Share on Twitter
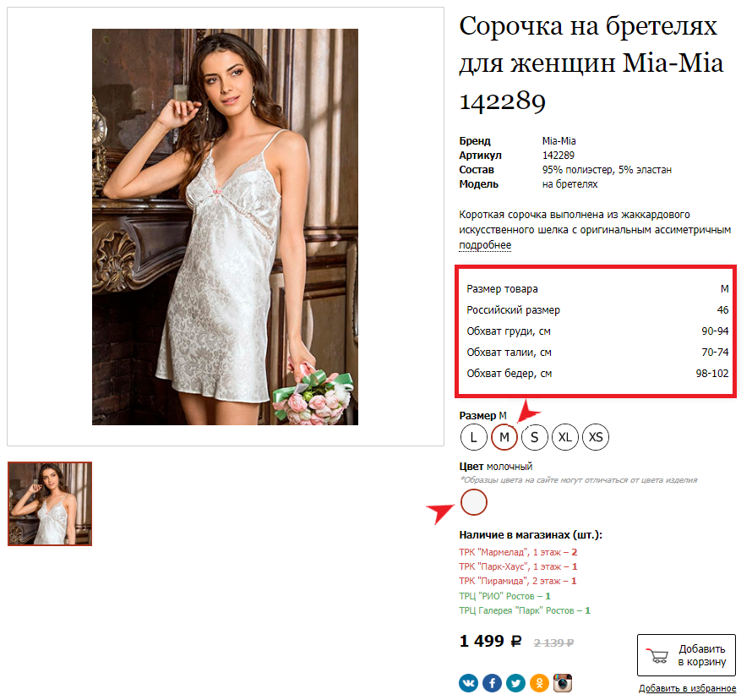Viewport: 752px width, 700px height. [x=516, y=683]
